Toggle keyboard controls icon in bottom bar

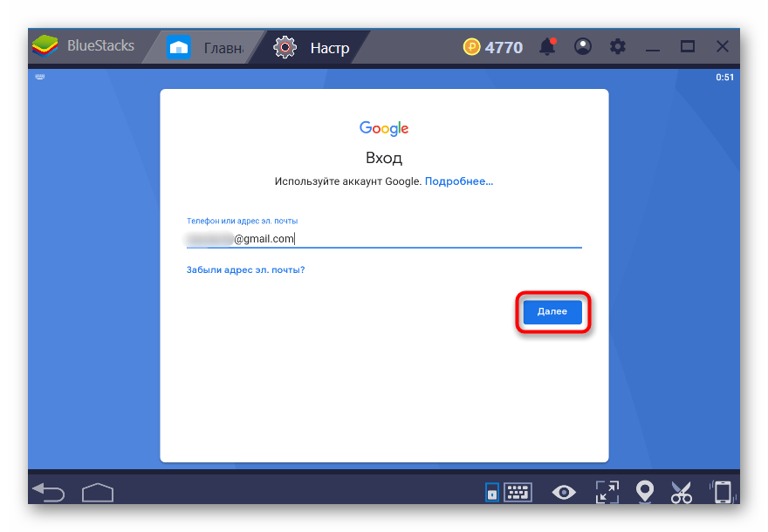(491, 493)
